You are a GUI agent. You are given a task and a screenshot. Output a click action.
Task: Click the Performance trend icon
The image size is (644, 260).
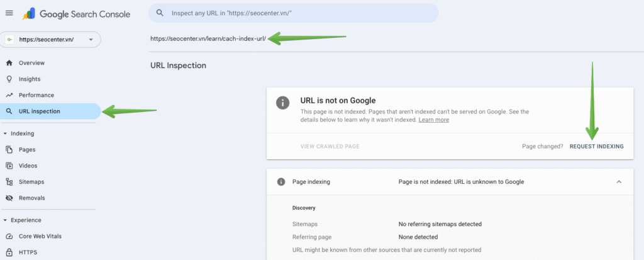coord(9,95)
